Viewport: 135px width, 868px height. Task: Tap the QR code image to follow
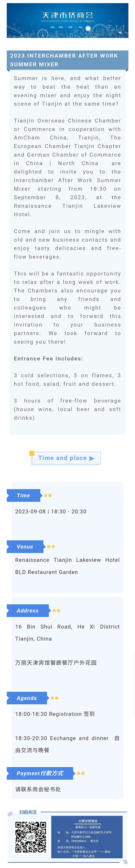30,837
